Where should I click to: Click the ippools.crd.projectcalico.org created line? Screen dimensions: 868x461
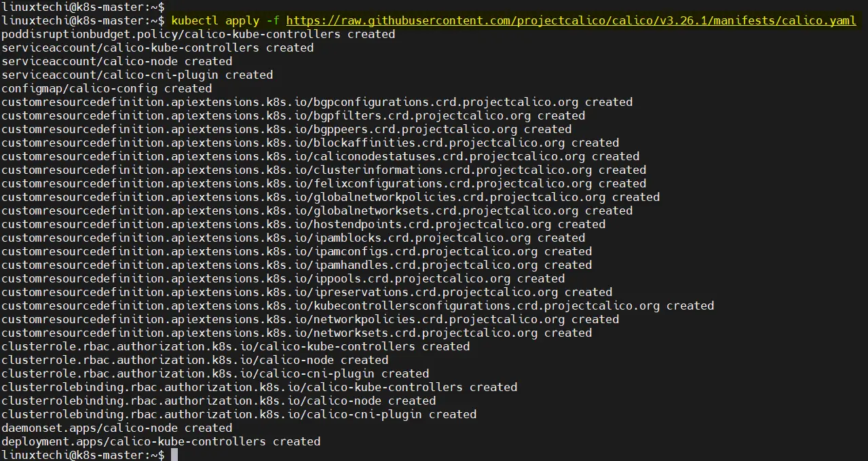point(283,278)
